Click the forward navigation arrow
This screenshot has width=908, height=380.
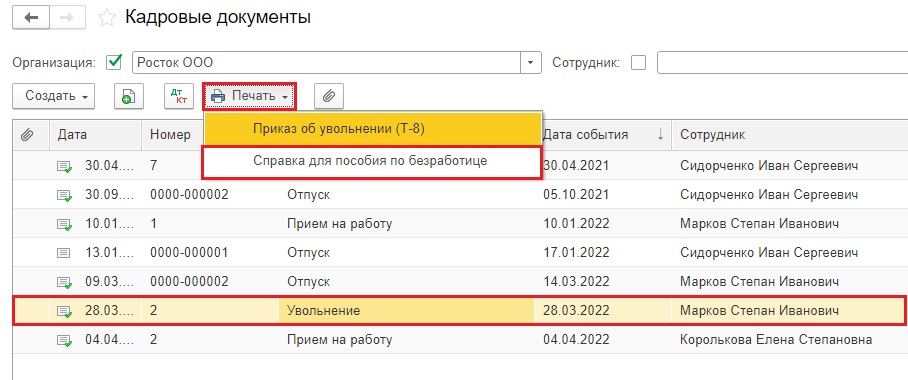click(x=67, y=17)
